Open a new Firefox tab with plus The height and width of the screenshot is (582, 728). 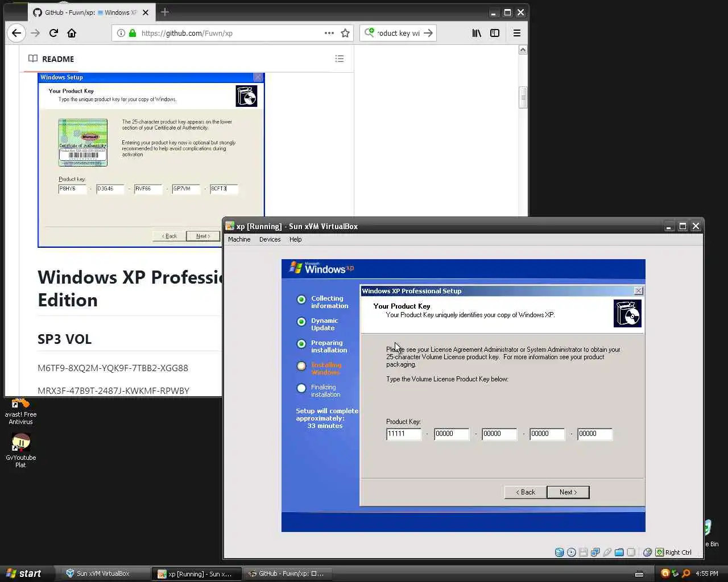(x=165, y=12)
